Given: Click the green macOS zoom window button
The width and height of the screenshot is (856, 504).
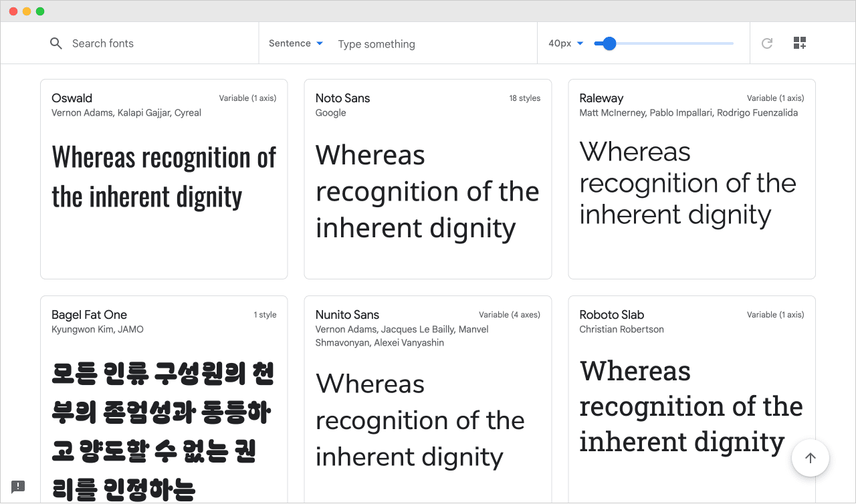Looking at the screenshot, I should tap(40, 11).
